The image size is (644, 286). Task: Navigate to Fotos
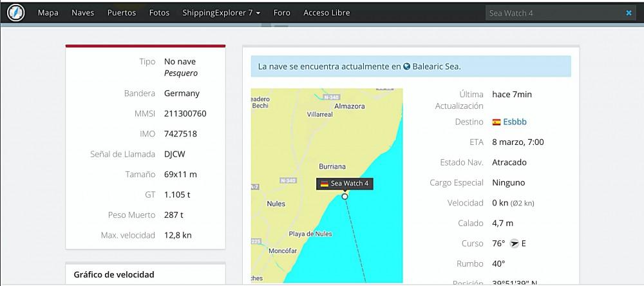coord(159,13)
